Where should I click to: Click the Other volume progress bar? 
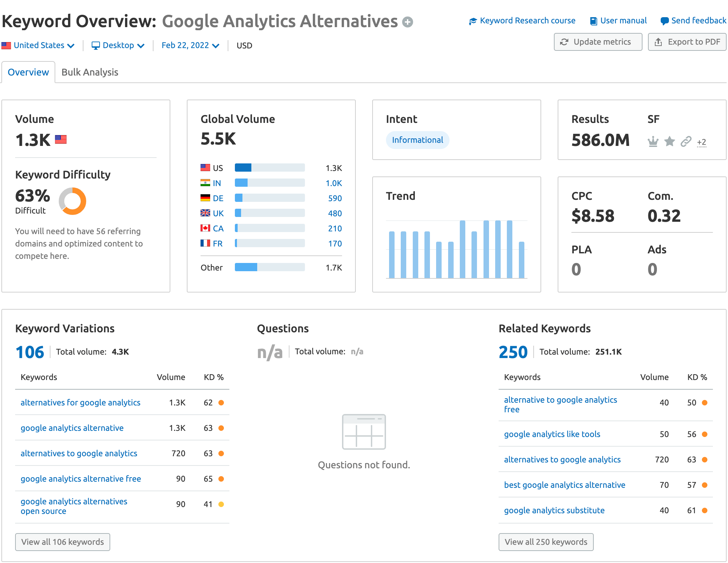pyautogui.click(x=270, y=267)
